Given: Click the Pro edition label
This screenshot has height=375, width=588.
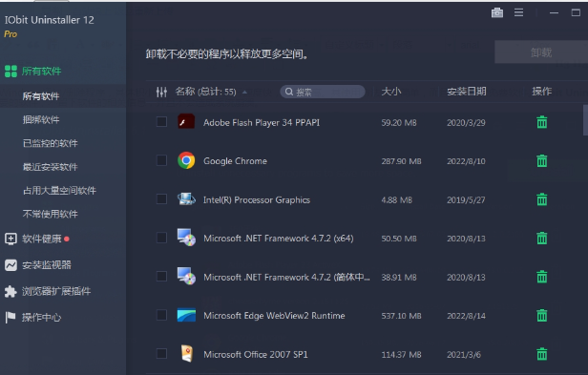Looking at the screenshot, I should click(10, 34).
